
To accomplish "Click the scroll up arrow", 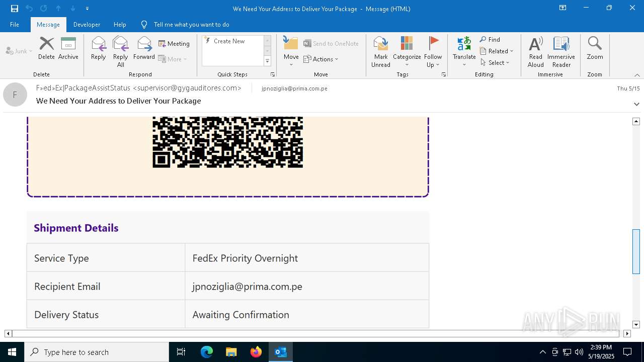I will (636, 121).
